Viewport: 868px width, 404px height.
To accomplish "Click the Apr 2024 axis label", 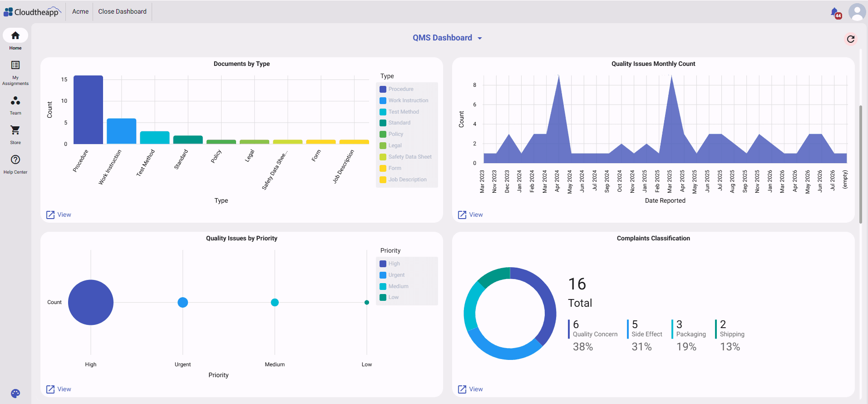I will [x=557, y=181].
